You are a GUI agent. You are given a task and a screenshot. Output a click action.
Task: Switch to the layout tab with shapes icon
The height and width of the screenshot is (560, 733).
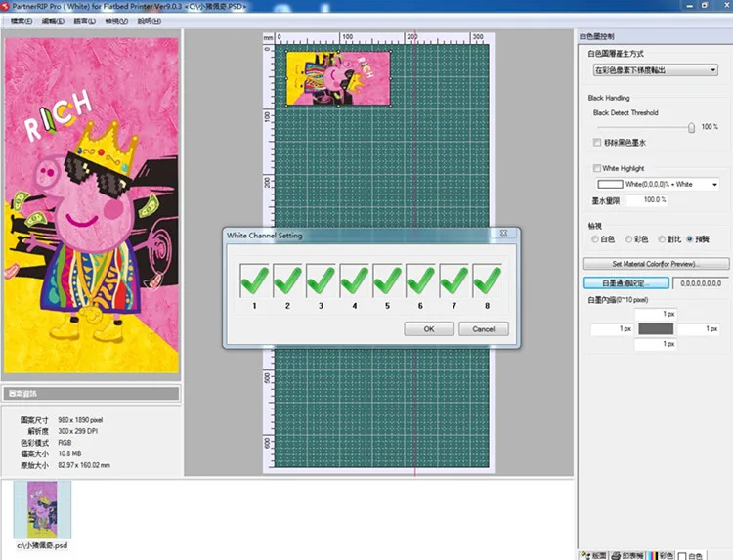593,555
